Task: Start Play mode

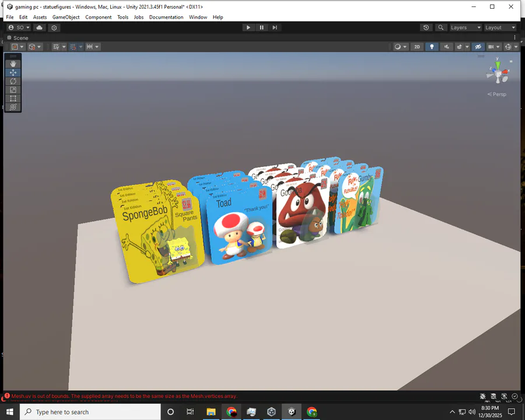Action: point(248,27)
